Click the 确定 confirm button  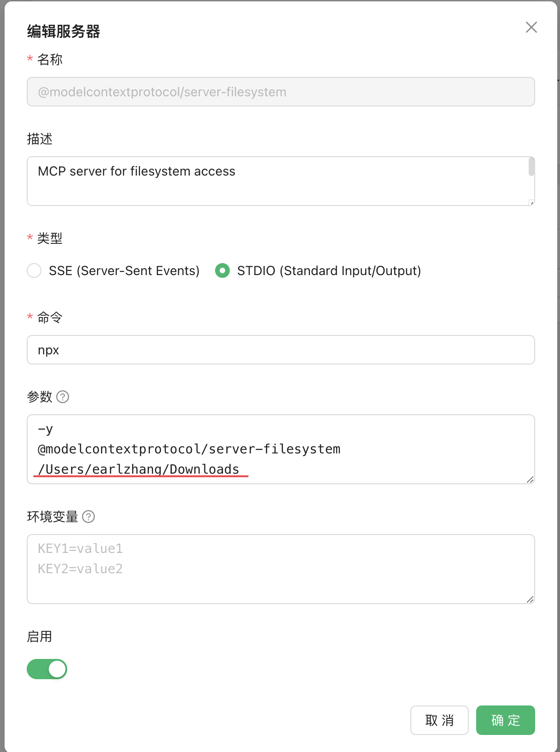[x=505, y=720]
